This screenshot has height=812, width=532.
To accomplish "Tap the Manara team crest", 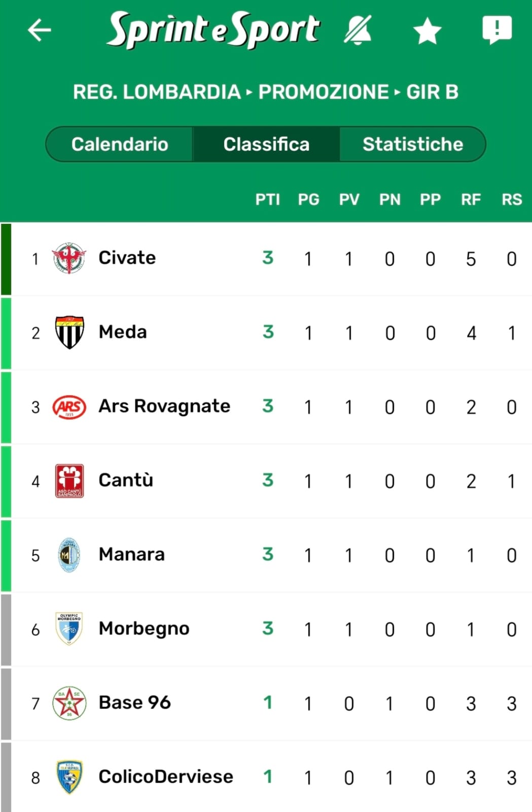I will coord(69,555).
